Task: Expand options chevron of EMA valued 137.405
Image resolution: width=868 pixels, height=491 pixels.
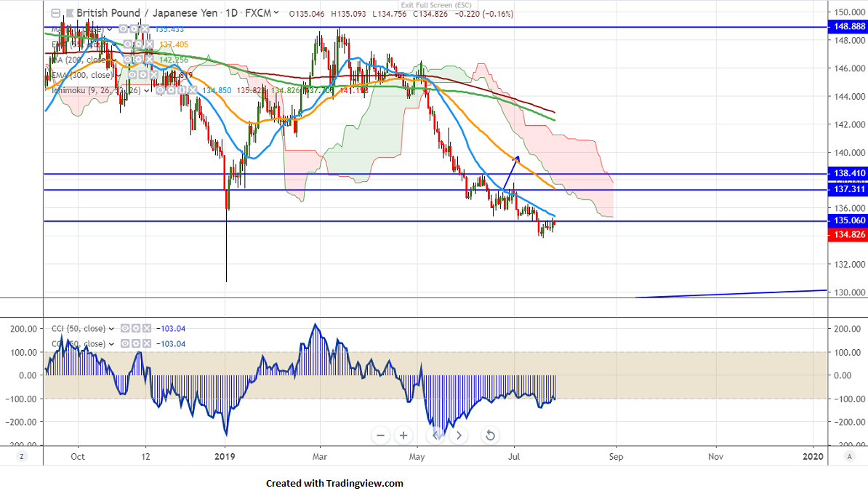Action: pyautogui.click(x=114, y=44)
